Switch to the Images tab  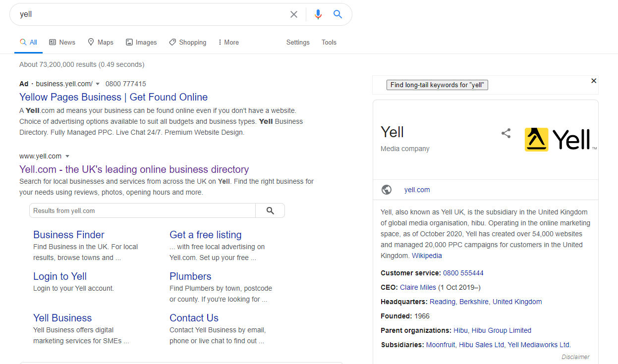pos(141,43)
